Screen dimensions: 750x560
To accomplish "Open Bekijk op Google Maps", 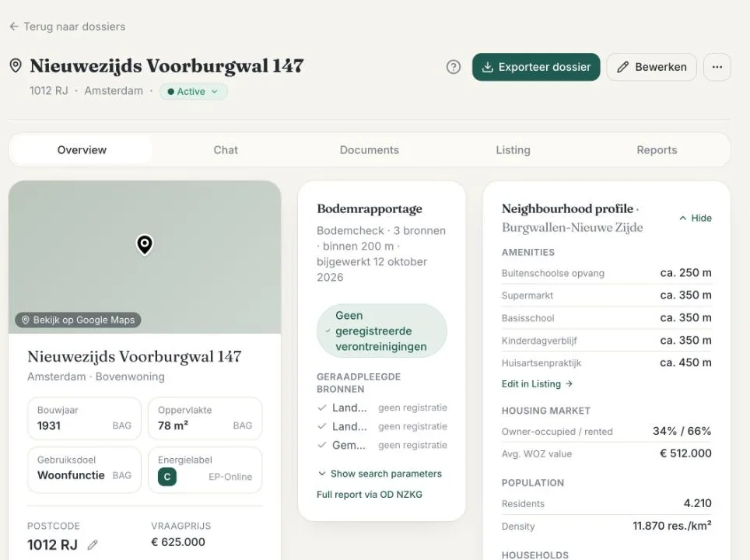I will (78, 320).
